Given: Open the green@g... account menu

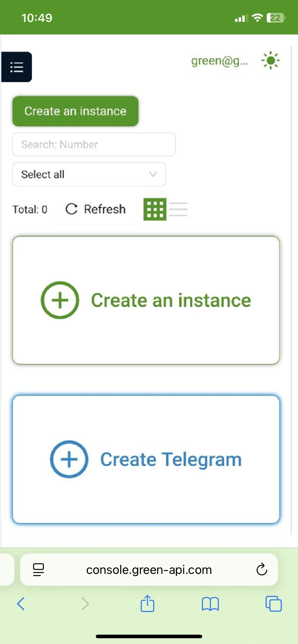Looking at the screenshot, I should [x=219, y=61].
